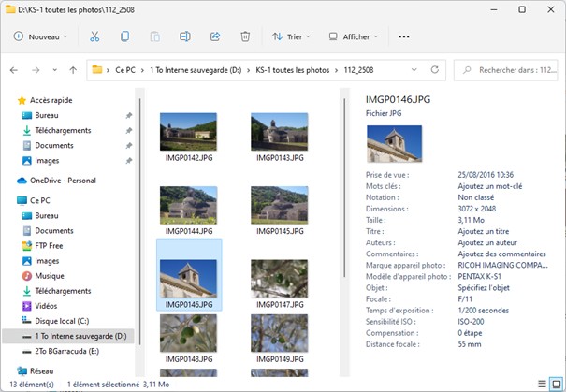Switch to details list view in status bar

(543, 384)
